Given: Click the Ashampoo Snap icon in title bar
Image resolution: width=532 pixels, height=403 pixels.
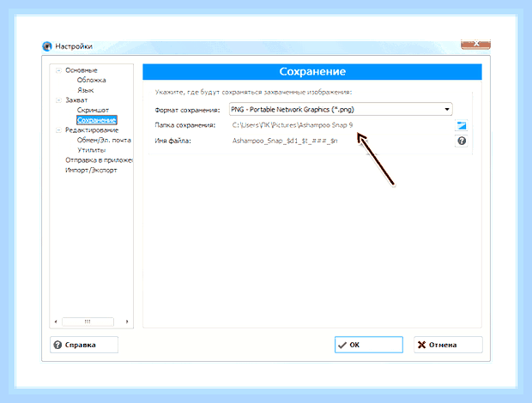Looking at the screenshot, I should (47, 46).
